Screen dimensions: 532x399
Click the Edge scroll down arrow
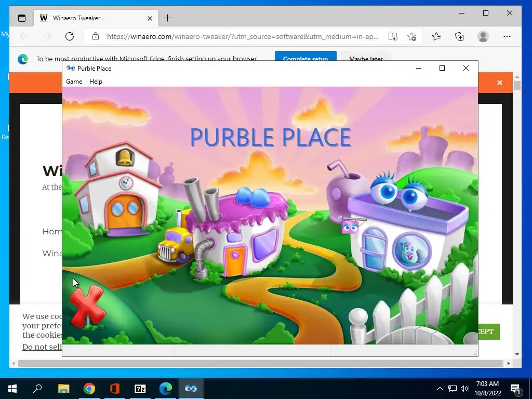coord(517,354)
